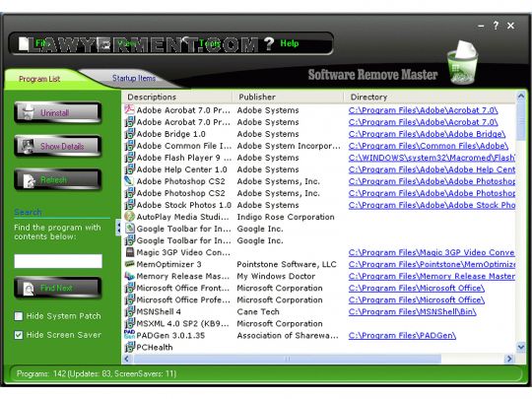Image resolution: width=532 pixels, height=399 pixels.
Task: Minimize the Software Remove Master window
Action: pos(481,26)
